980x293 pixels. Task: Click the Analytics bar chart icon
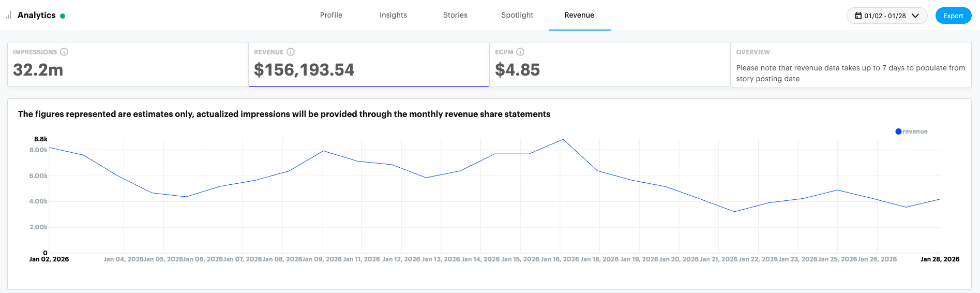point(8,15)
